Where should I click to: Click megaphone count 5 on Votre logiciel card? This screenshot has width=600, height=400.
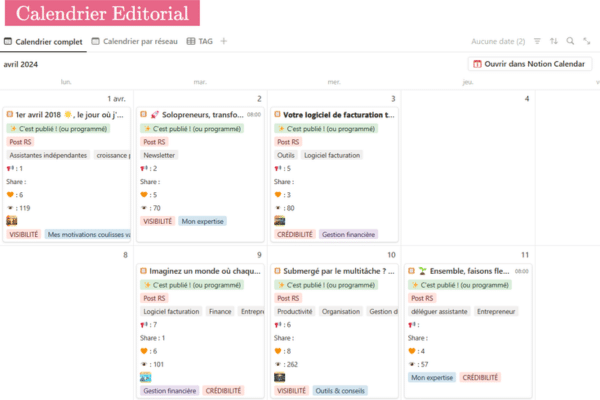(x=282, y=168)
